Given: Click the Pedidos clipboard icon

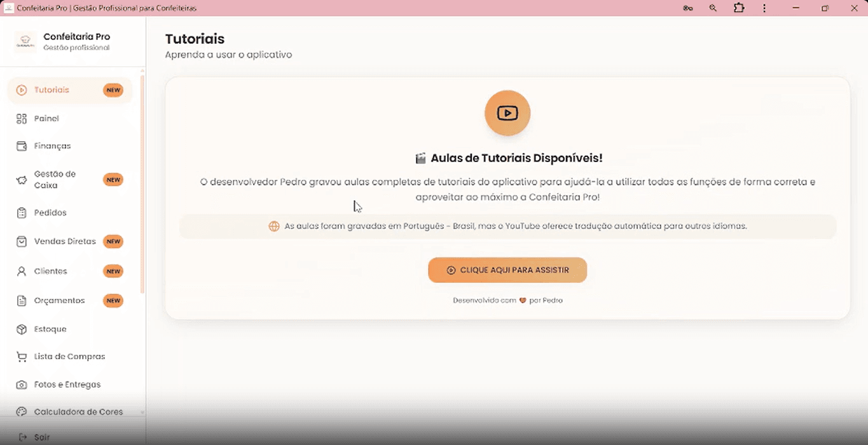Looking at the screenshot, I should pyautogui.click(x=22, y=213).
